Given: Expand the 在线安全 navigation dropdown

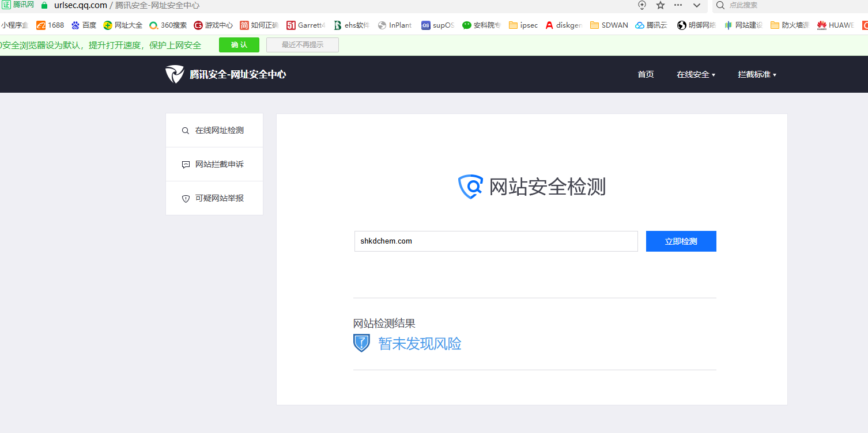Looking at the screenshot, I should pos(696,74).
